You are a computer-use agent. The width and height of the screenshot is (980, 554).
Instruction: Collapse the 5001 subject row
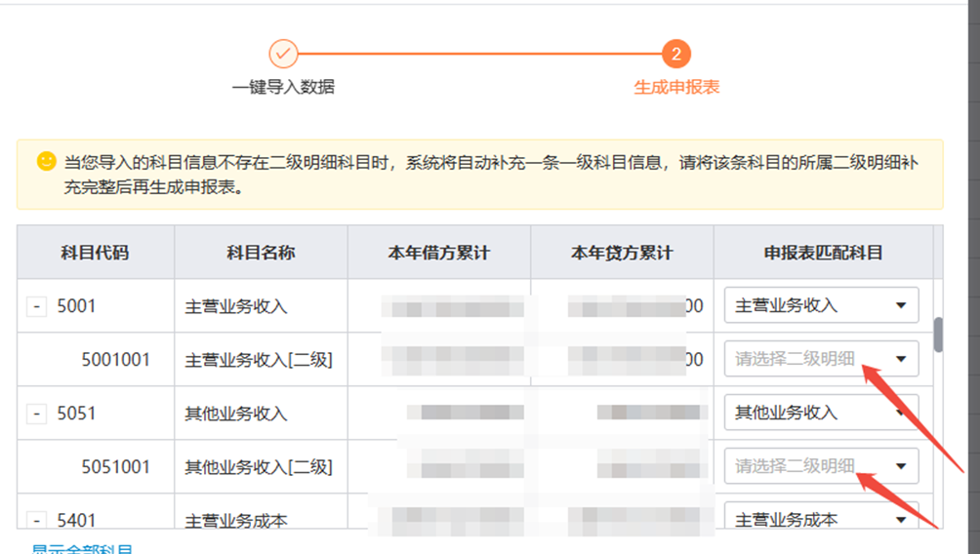pos(36,306)
